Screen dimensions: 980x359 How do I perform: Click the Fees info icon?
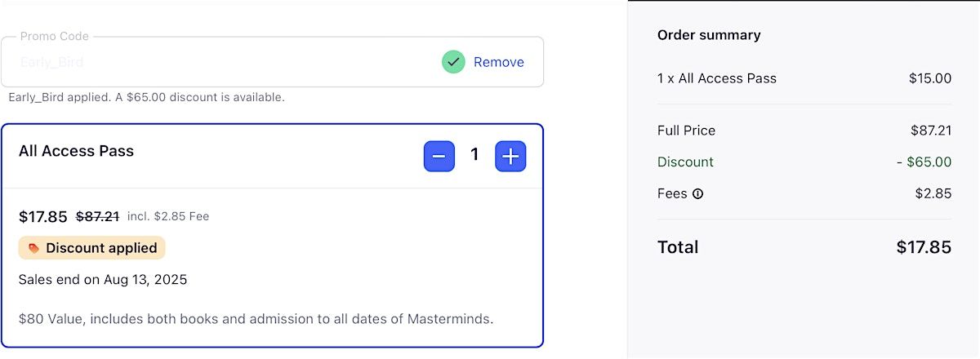(x=698, y=194)
